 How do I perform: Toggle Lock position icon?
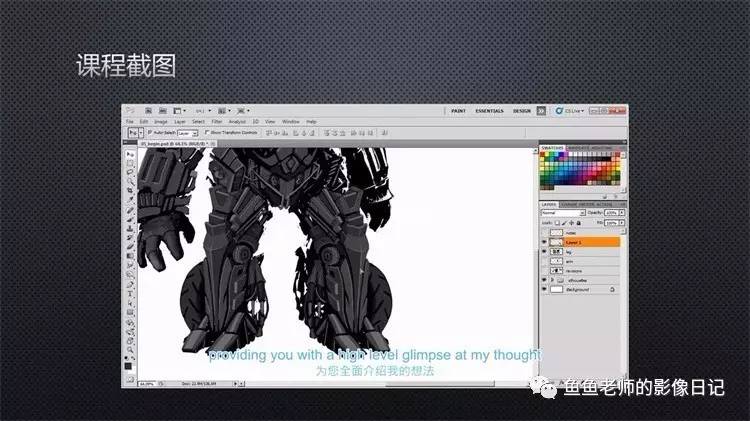571,223
